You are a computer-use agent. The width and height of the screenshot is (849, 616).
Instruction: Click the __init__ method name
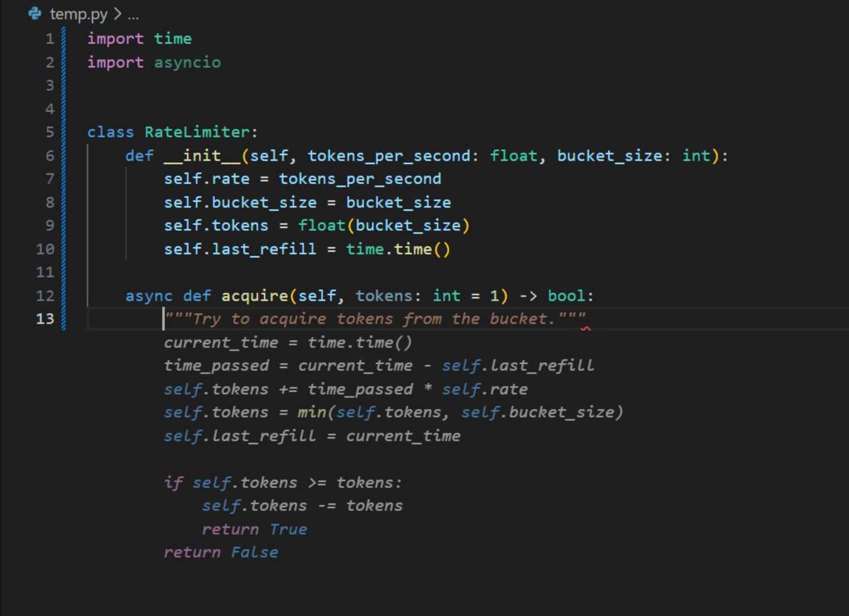202,156
